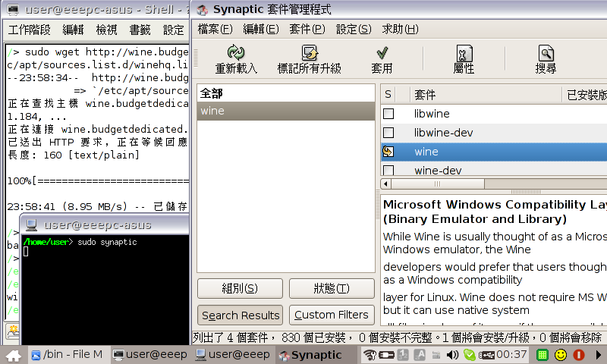Click the yellow smiley tray icon
The height and width of the screenshot is (364, 607).
561,355
